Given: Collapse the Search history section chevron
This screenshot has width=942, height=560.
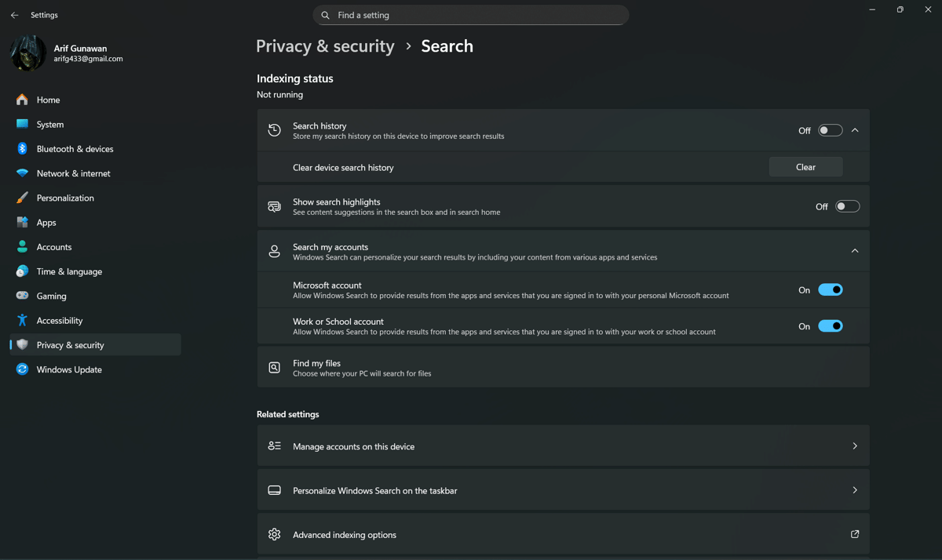Looking at the screenshot, I should (x=855, y=130).
